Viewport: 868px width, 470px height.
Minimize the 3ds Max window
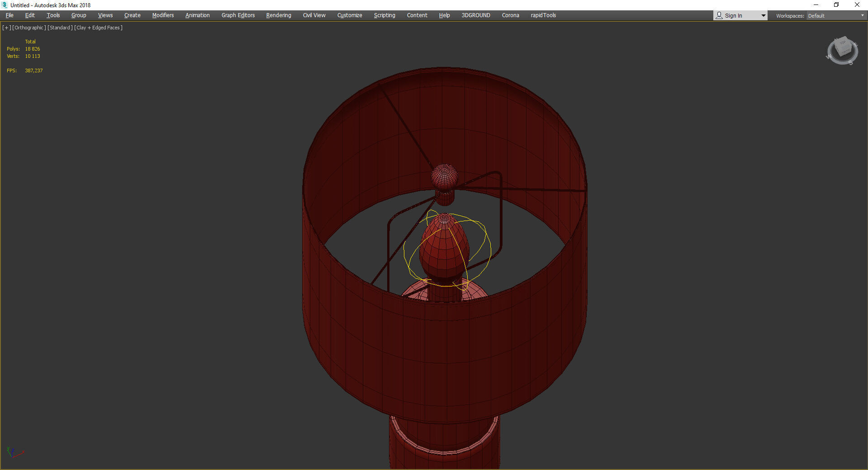(816, 5)
